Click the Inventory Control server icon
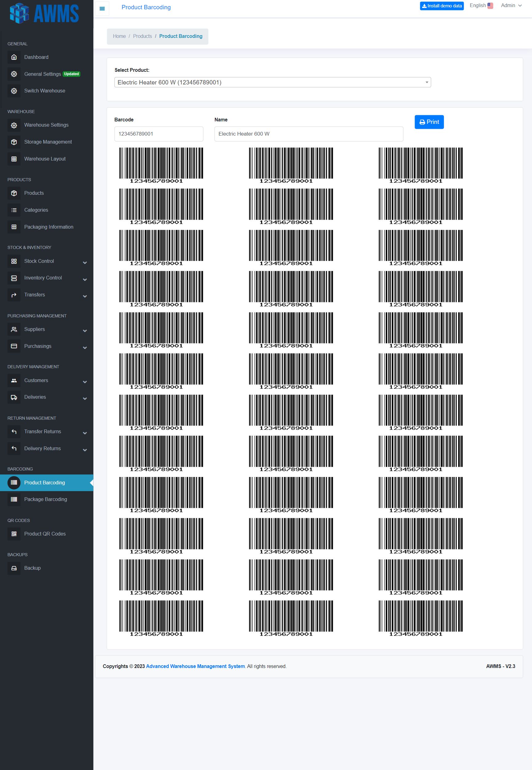Image resolution: width=532 pixels, height=770 pixels. click(14, 278)
